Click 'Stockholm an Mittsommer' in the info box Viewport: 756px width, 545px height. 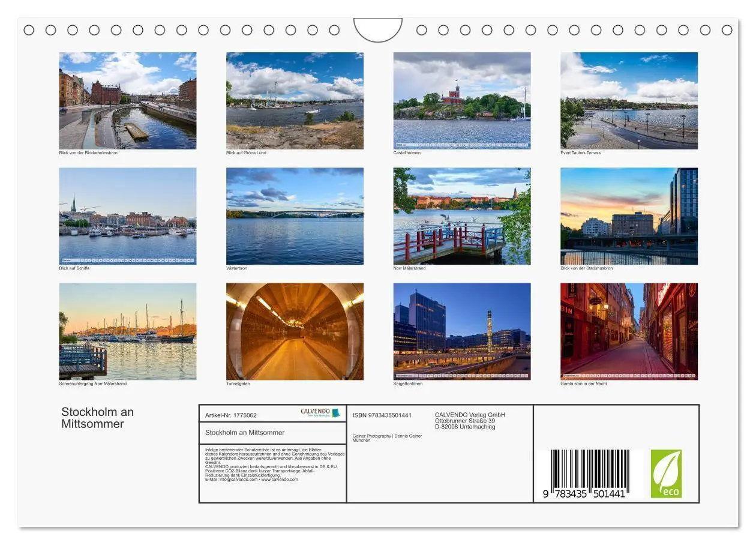tap(245, 433)
